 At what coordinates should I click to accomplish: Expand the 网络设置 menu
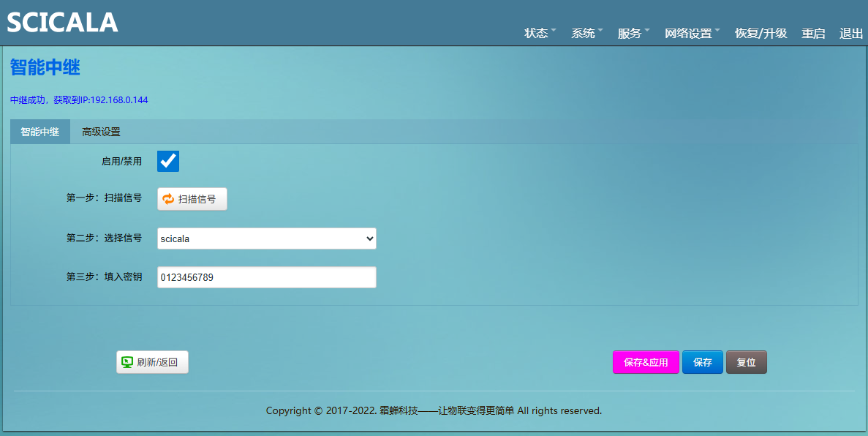pyautogui.click(x=692, y=33)
